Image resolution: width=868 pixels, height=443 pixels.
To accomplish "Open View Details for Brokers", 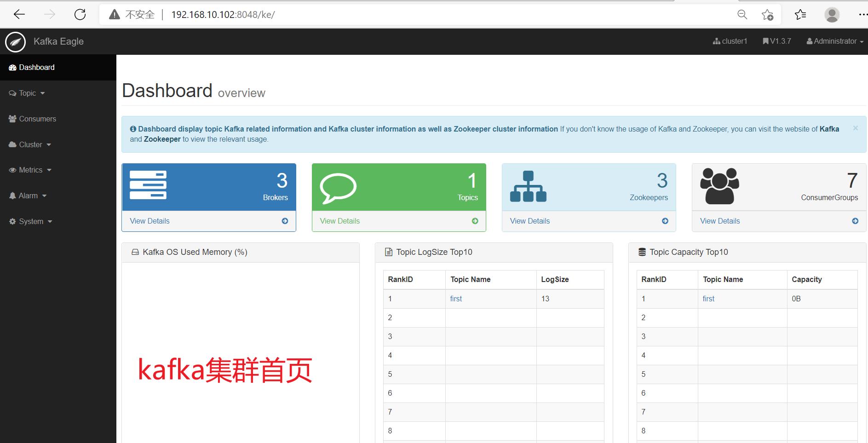I will pos(149,221).
